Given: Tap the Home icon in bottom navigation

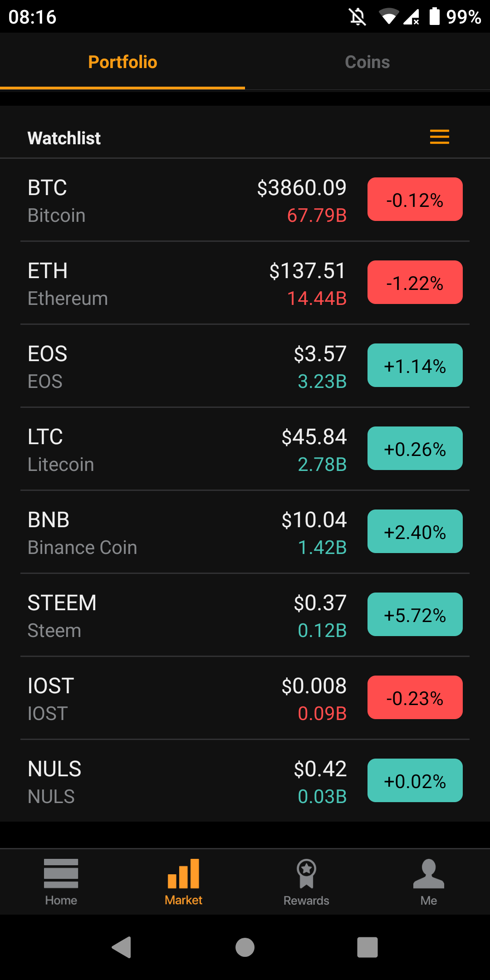Looking at the screenshot, I should click(61, 874).
